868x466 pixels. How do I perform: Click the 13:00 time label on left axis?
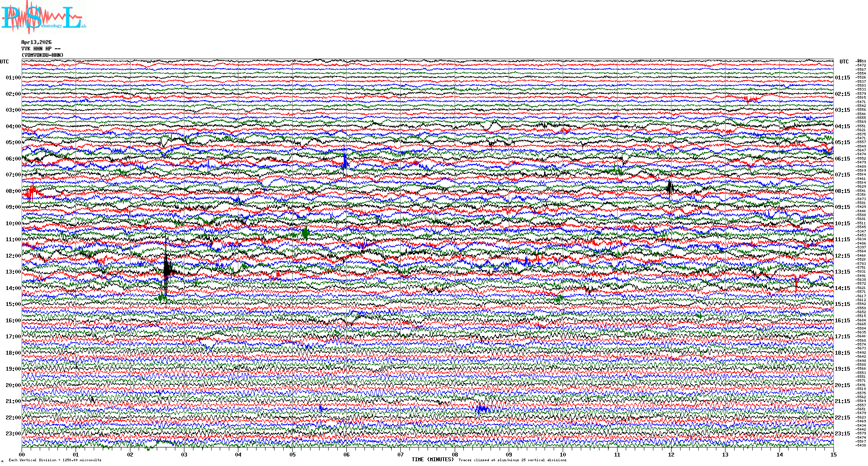pos(13,272)
